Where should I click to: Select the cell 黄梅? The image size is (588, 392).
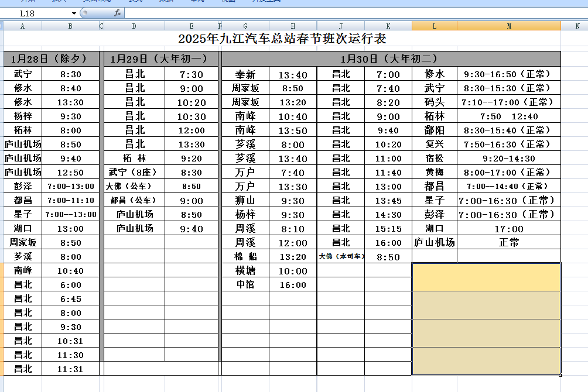(x=434, y=173)
